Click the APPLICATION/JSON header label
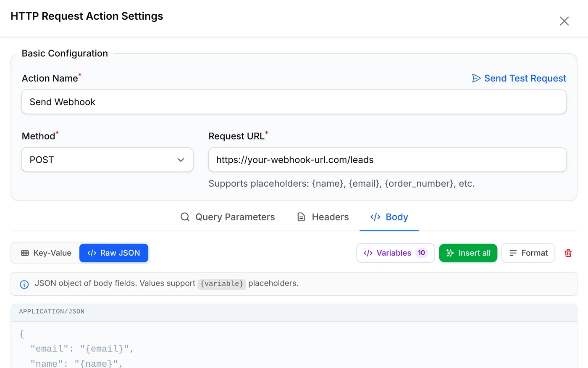The width and height of the screenshot is (588, 368). pyautogui.click(x=52, y=312)
